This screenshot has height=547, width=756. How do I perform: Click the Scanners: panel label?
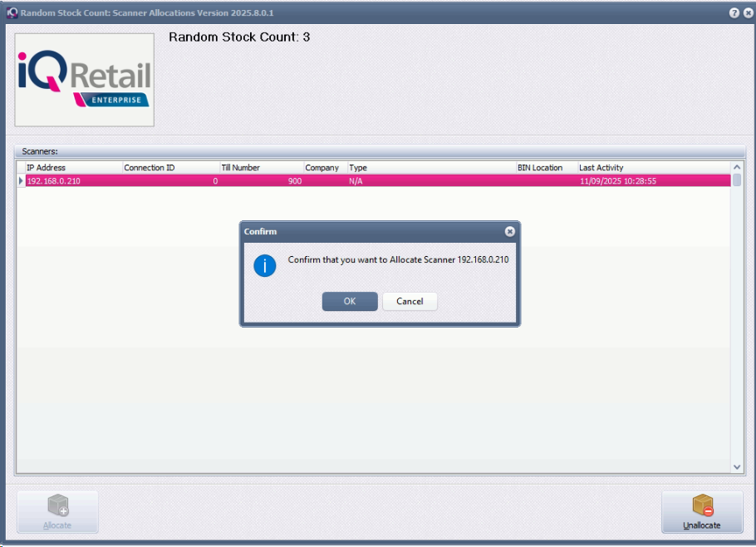[40, 151]
